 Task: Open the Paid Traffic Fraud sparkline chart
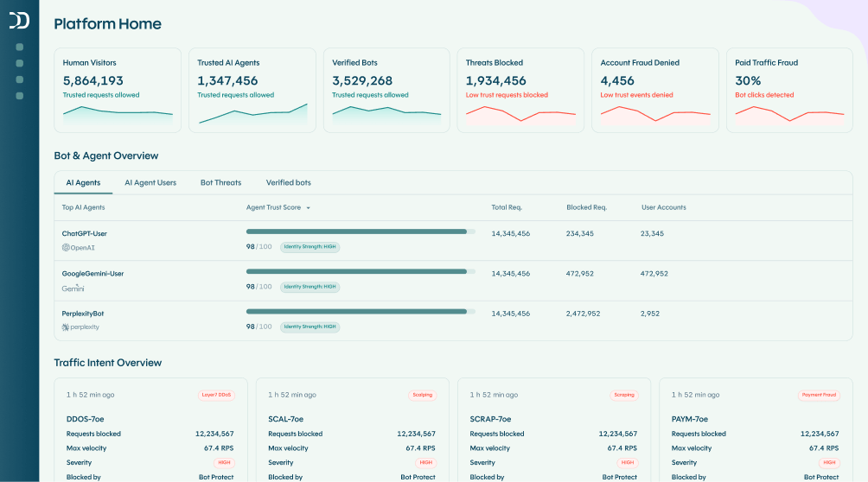tap(790, 115)
